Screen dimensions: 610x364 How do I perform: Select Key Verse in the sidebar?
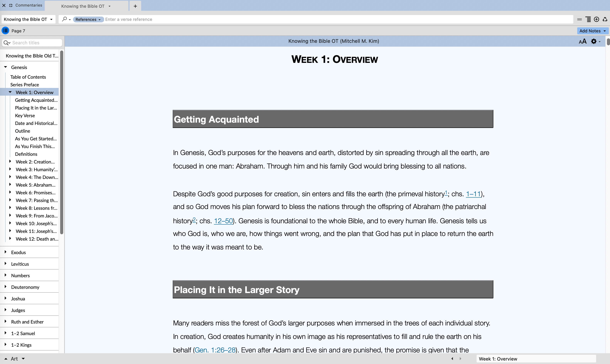25,115
